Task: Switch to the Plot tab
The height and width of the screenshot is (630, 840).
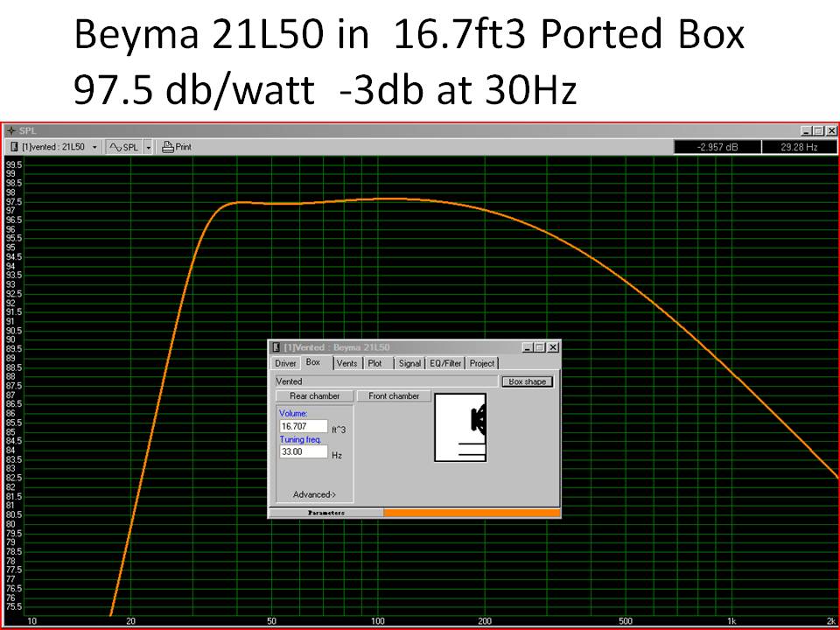Action: (x=375, y=363)
